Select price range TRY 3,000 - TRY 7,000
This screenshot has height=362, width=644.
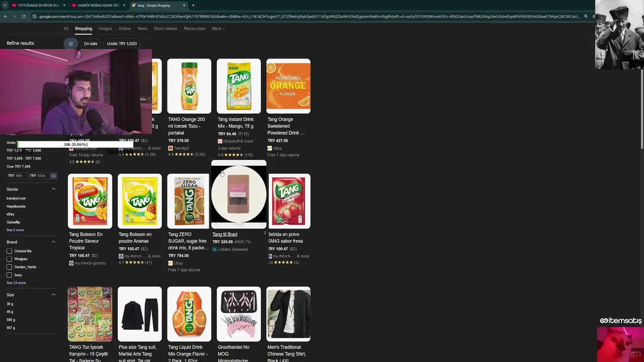tap(24, 158)
